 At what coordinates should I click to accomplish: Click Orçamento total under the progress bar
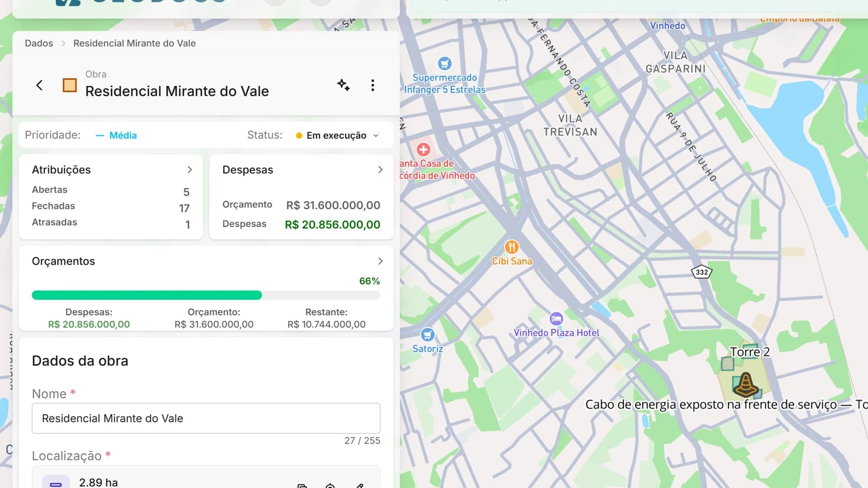(x=214, y=324)
